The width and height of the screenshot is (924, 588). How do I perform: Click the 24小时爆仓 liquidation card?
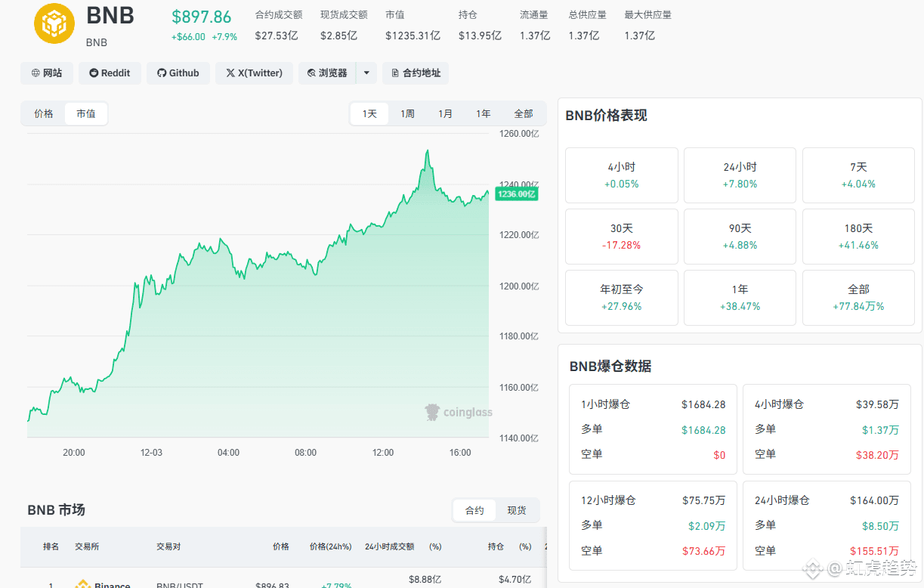tap(827, 525)
